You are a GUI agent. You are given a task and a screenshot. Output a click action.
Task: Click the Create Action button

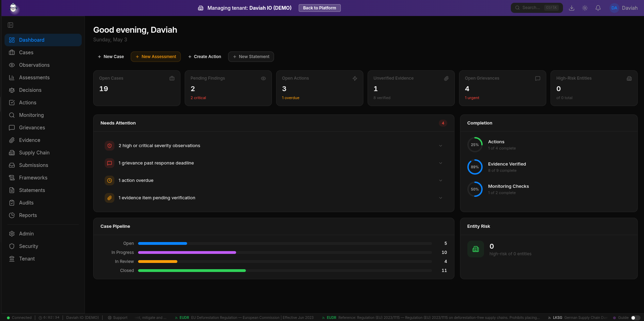[204, 57]
